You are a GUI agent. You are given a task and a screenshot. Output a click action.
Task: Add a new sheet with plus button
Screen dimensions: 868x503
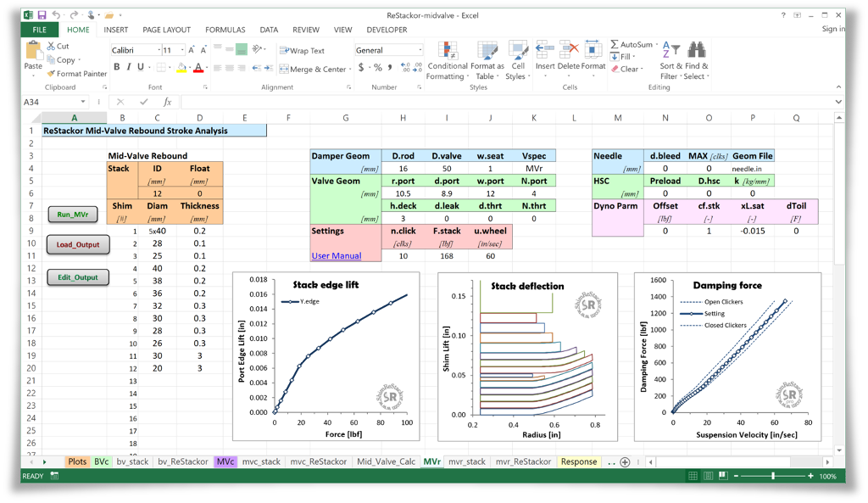(625, 462)
